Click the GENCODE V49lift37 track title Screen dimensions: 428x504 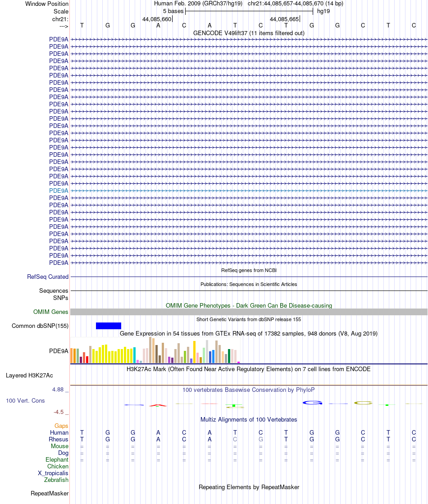249,33
